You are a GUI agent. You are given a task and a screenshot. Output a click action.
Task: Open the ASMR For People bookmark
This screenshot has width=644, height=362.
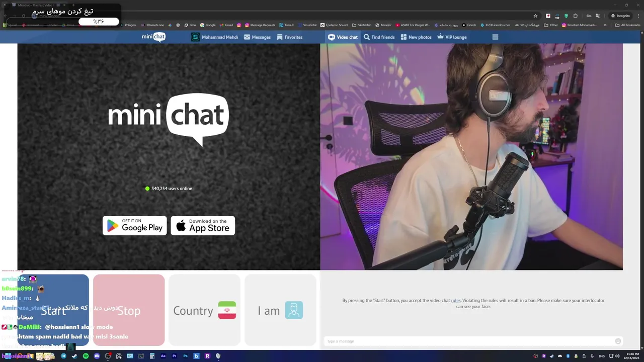[x=413, y=25]
